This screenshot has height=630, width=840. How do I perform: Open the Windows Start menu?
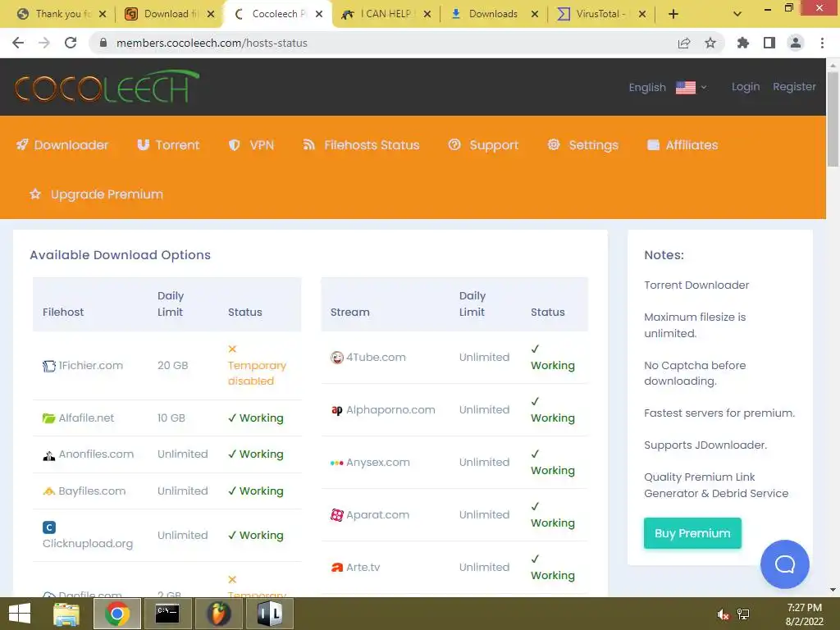[20, 614]
